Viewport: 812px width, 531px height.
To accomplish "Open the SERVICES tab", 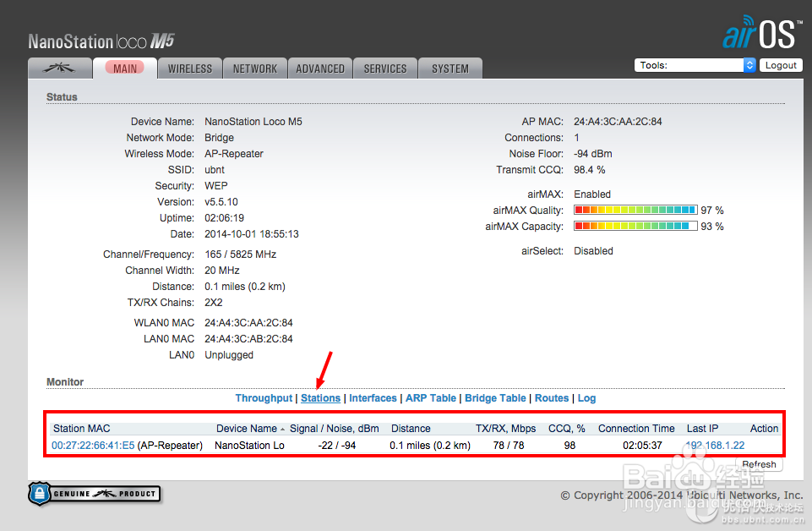I will pos(385,68).
